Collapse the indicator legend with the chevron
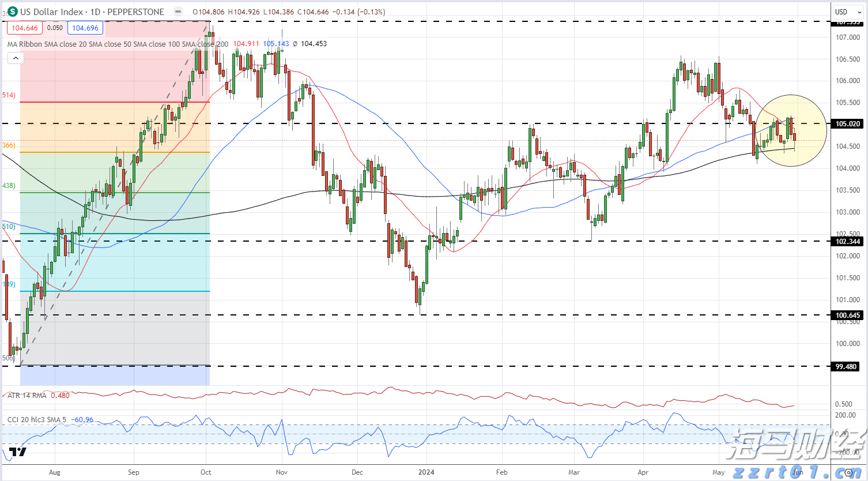This screenshot has width=868, height=481. [x=16, y=58]
